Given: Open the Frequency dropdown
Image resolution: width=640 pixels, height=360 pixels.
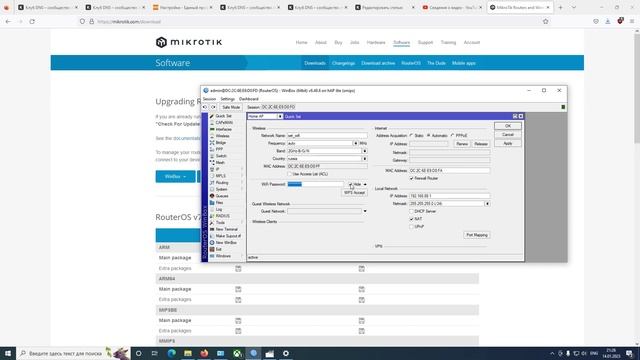Looking at the screenshot, I should [x=355, y=143].
